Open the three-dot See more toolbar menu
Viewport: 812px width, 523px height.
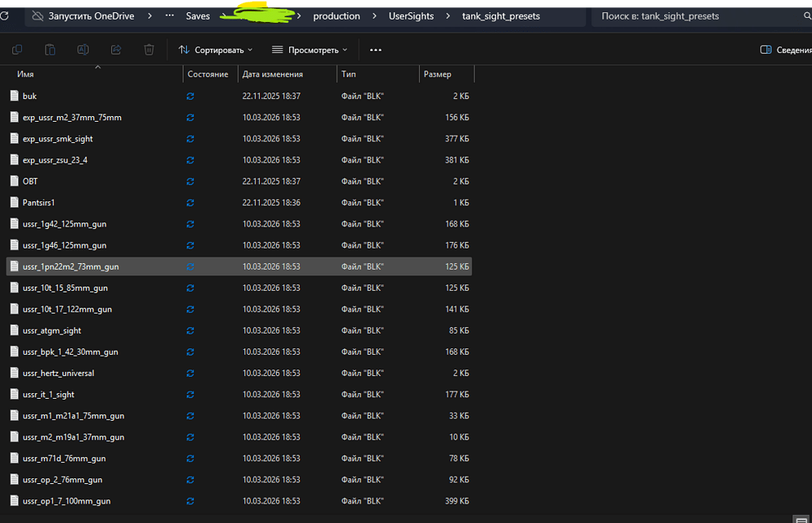pyautogui.click(x=375, y=50)
